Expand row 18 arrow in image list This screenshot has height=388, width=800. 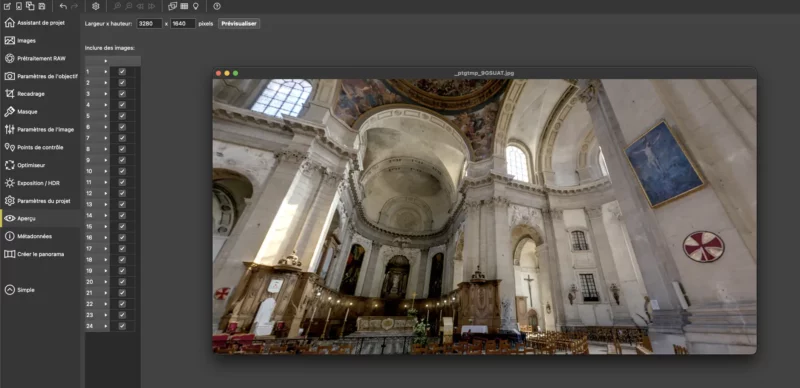(106, 259)
